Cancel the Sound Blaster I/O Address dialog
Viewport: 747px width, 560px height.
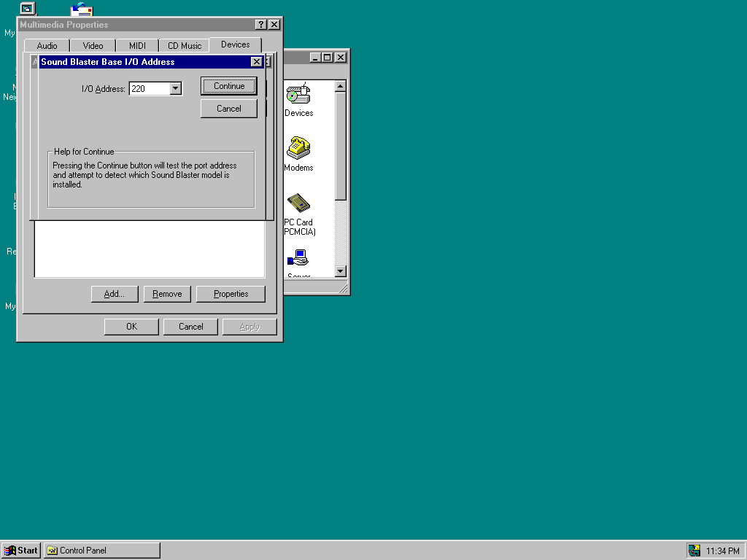[x=229, y=109]
